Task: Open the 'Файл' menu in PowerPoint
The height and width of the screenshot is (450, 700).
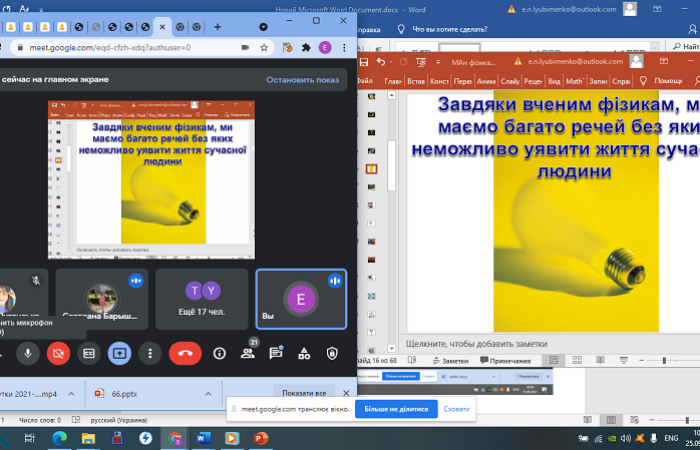Action: point(364,80)
